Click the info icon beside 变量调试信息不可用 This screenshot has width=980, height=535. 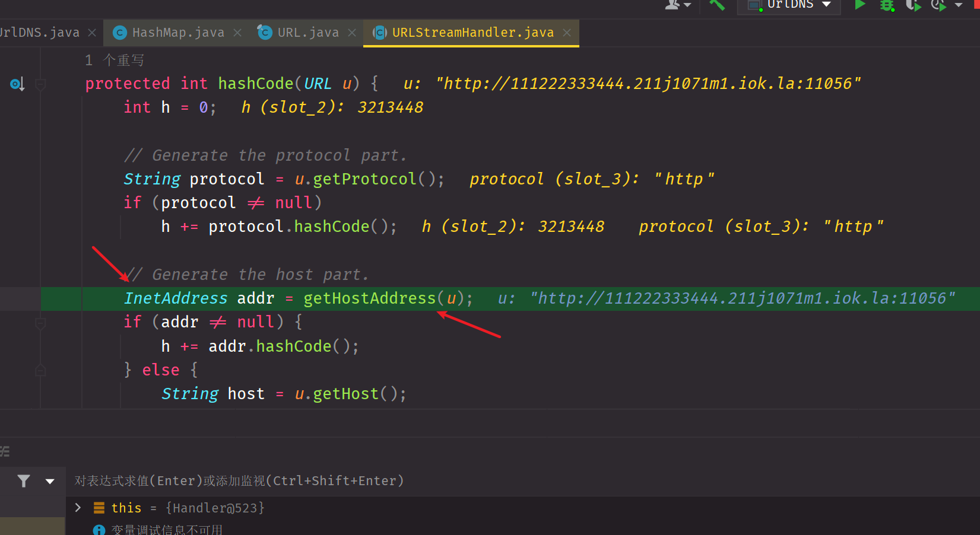click(x=99, y=529)
